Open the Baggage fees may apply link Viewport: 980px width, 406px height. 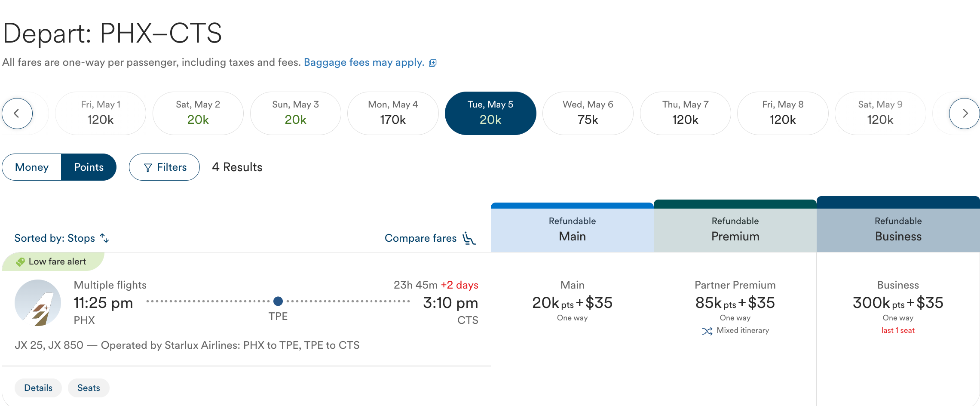pyautogui.click(x=364, y=63)
